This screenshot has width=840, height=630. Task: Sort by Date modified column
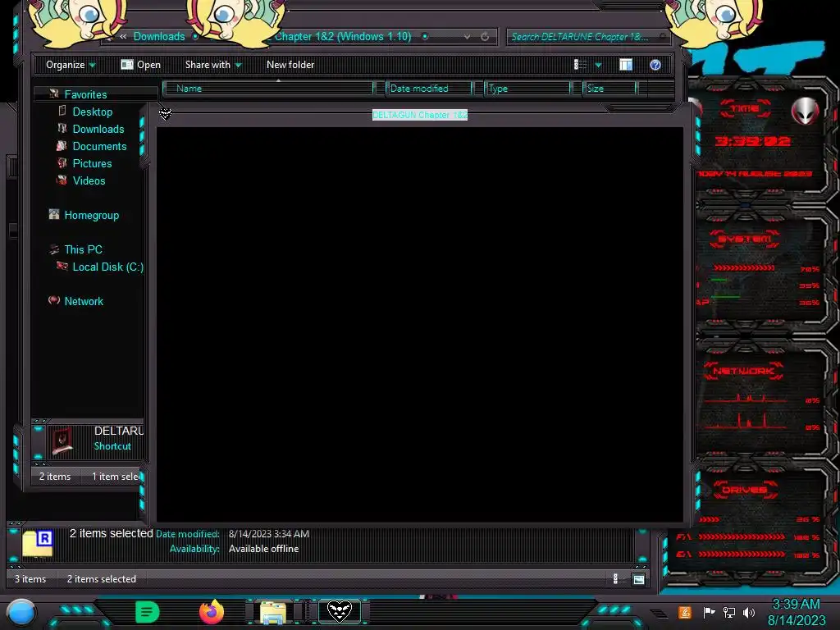428,89
